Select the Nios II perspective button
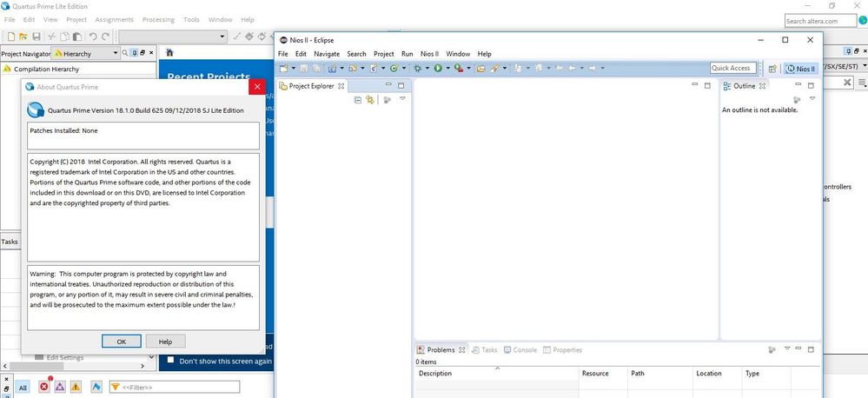 800,69
